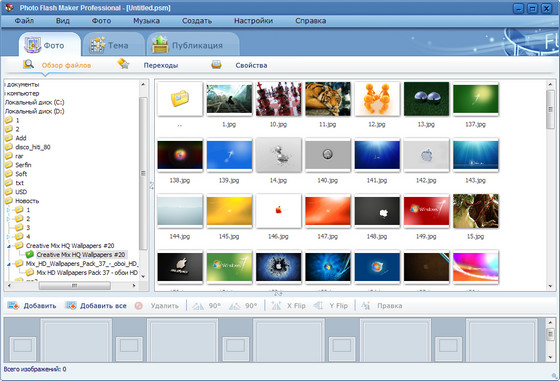
Task: Select the 11.jpg tiger thumbnail
Action: click(328, 99)
